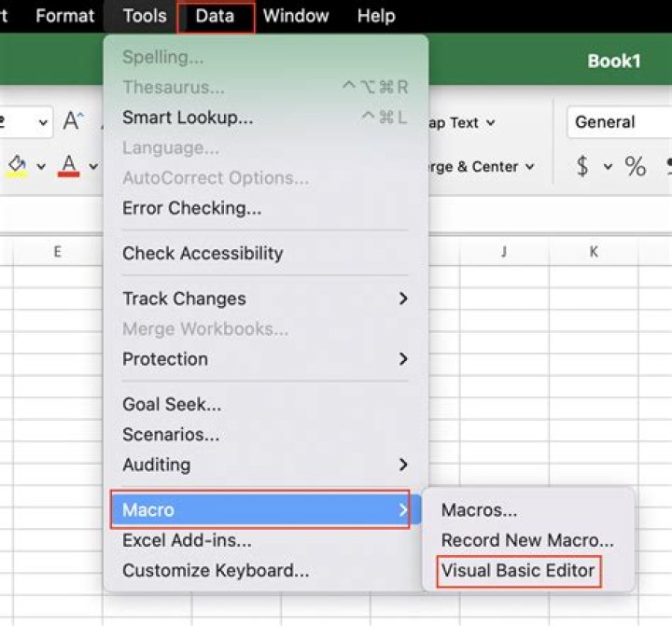Select the Macro submenu item
Viewport: 672px width, 626px height.
pos(266,510)
